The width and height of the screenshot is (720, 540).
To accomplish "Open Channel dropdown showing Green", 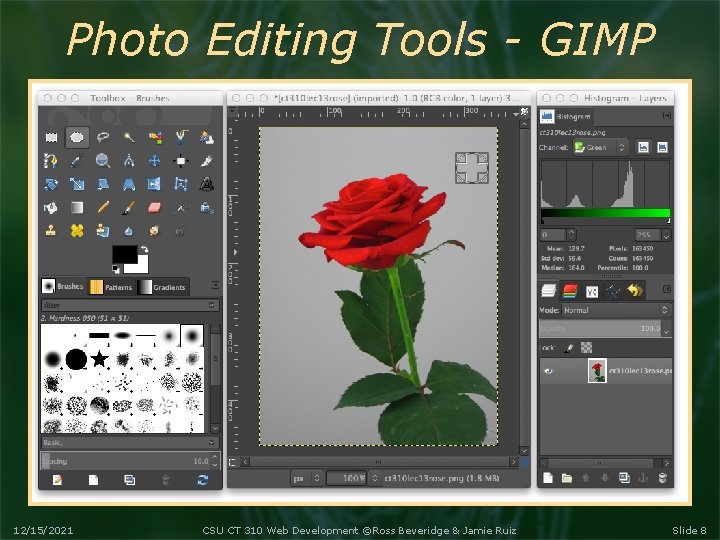I will [x=600, y=147].
